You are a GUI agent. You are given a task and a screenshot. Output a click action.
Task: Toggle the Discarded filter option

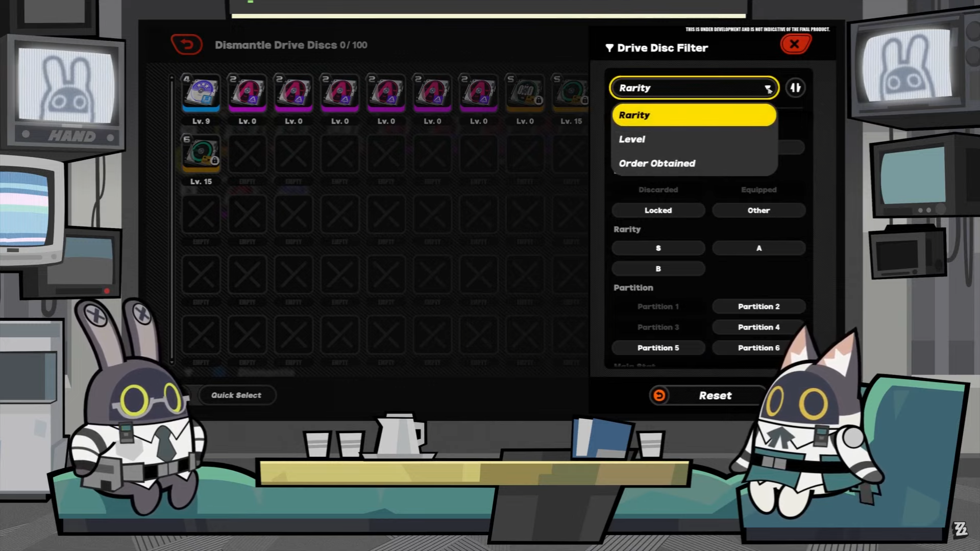[658, 189]
